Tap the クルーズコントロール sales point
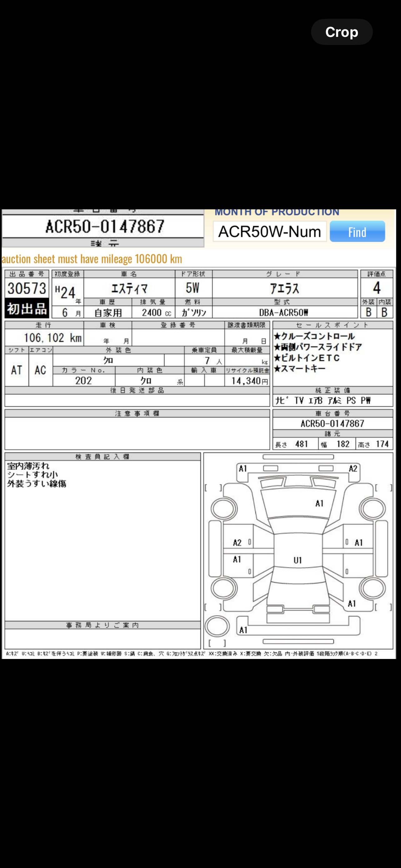 [314, 336]
